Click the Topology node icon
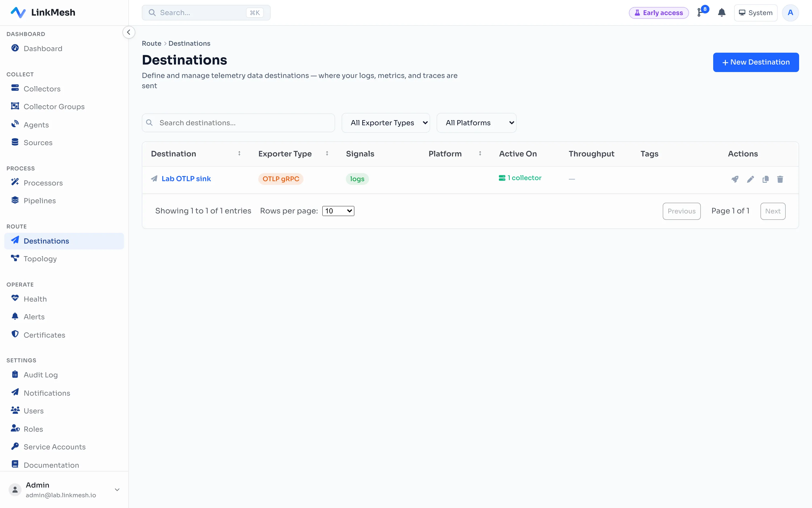The width and height of the screenshot is (812, 508). (x=15, y=258)
